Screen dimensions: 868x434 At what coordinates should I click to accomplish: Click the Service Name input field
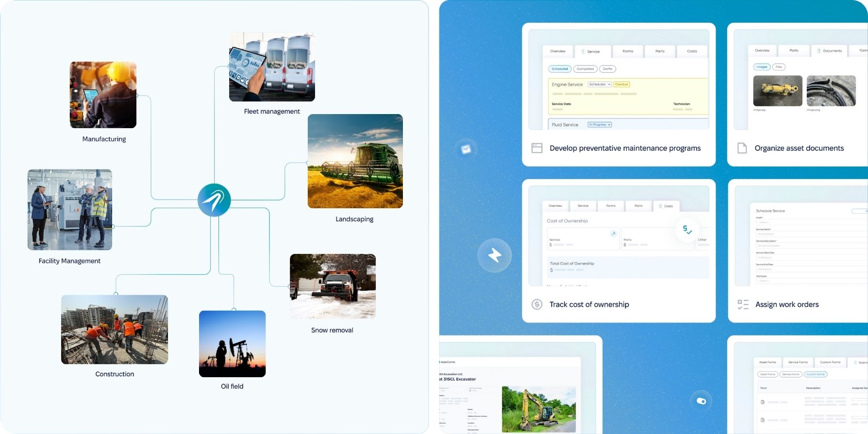tap(812, 234)
